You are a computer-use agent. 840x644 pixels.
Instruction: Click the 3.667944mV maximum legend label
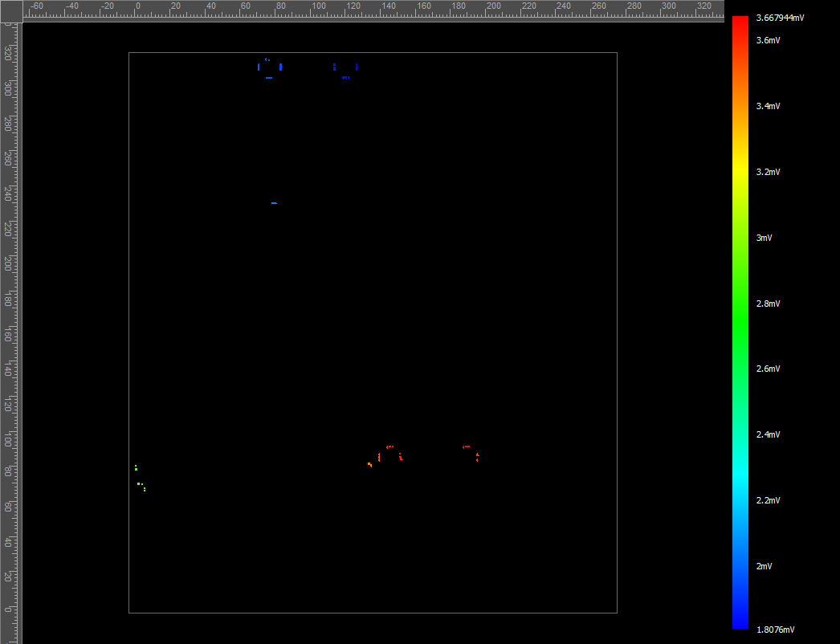point(780,17)
